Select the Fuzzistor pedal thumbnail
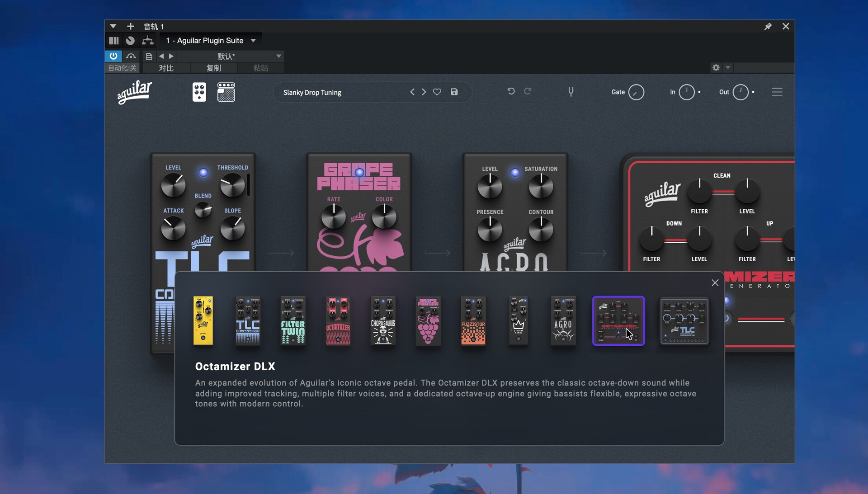This screenshot has width=868, height=494. click(473, 321)
